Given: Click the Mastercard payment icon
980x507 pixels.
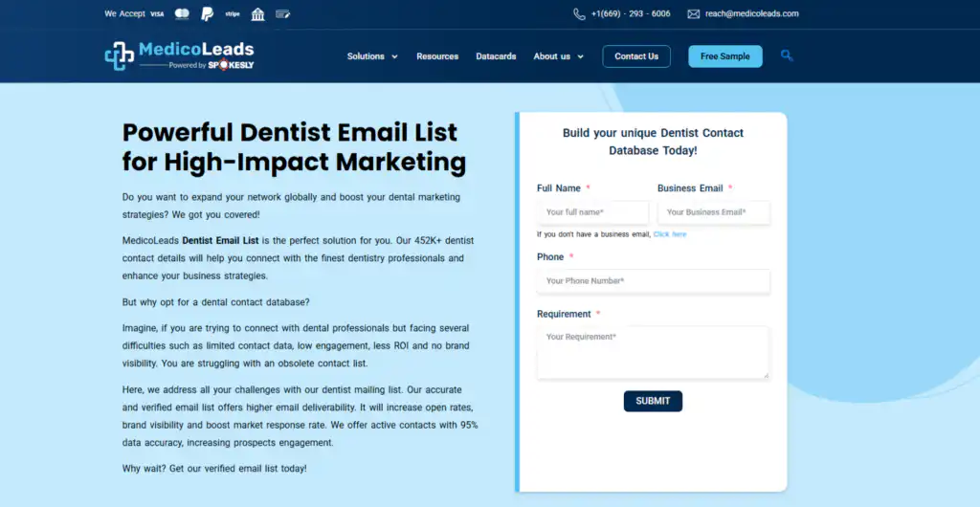Looking at the screenshot, I should coord(182,13).
